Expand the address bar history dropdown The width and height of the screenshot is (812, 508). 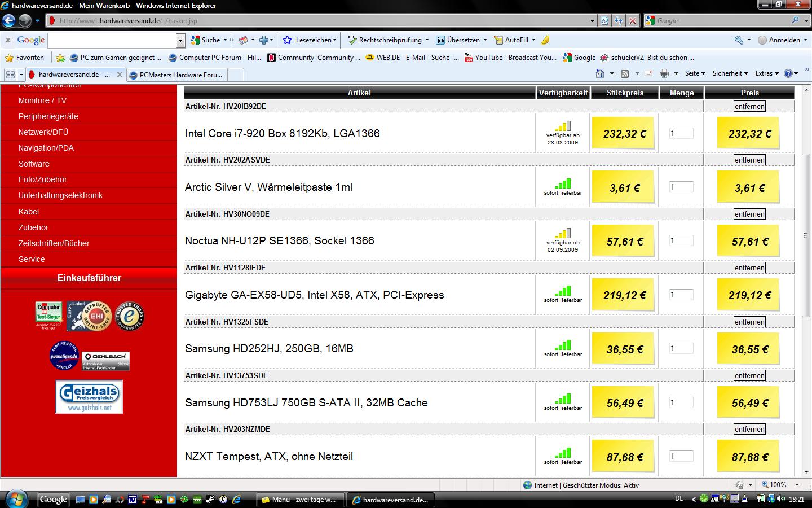(x=592, y=21)
